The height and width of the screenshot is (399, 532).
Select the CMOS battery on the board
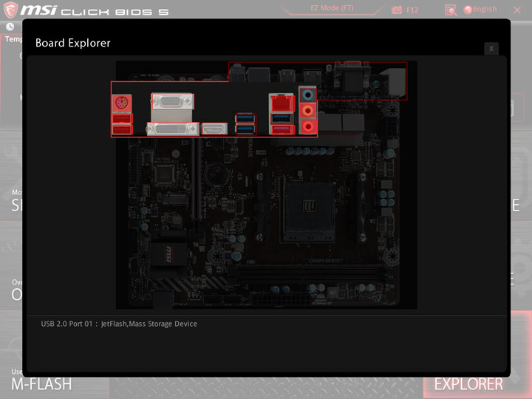coord(216,175)
